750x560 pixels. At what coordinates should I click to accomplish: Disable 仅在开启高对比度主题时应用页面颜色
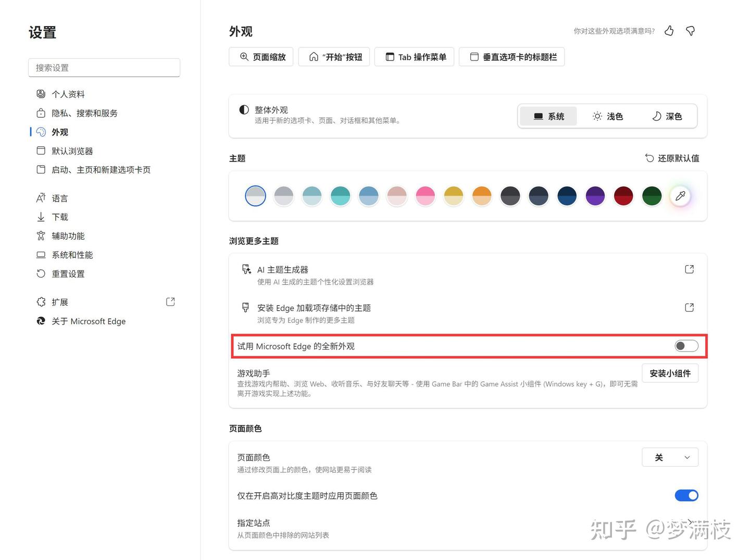pos(686,495)
